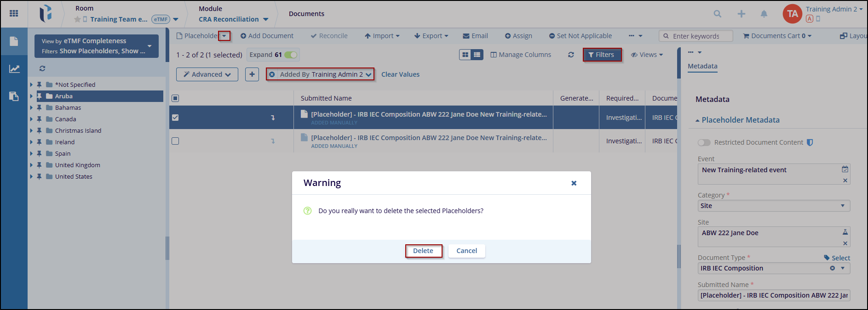Click the Enter keywords search field

tap(699, 36)
